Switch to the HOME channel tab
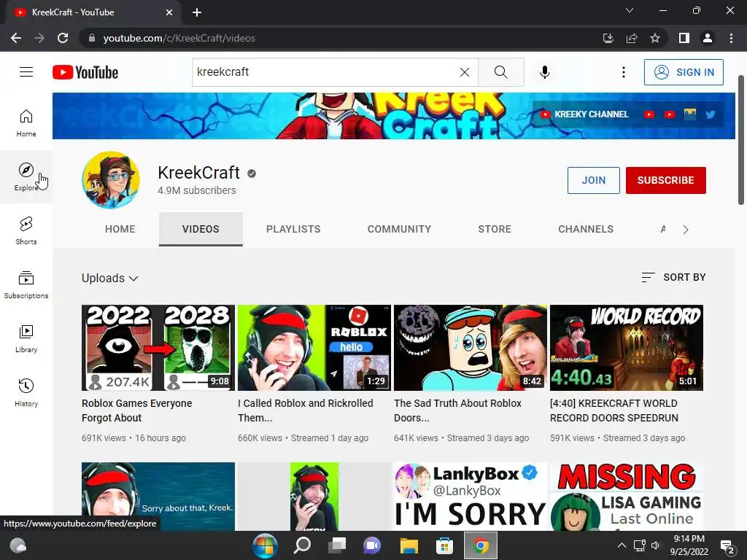 [x=120, y=229]
